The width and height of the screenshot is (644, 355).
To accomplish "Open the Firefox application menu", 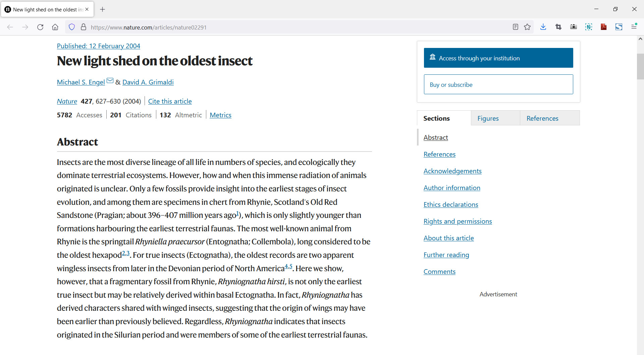I will [634, 27].
